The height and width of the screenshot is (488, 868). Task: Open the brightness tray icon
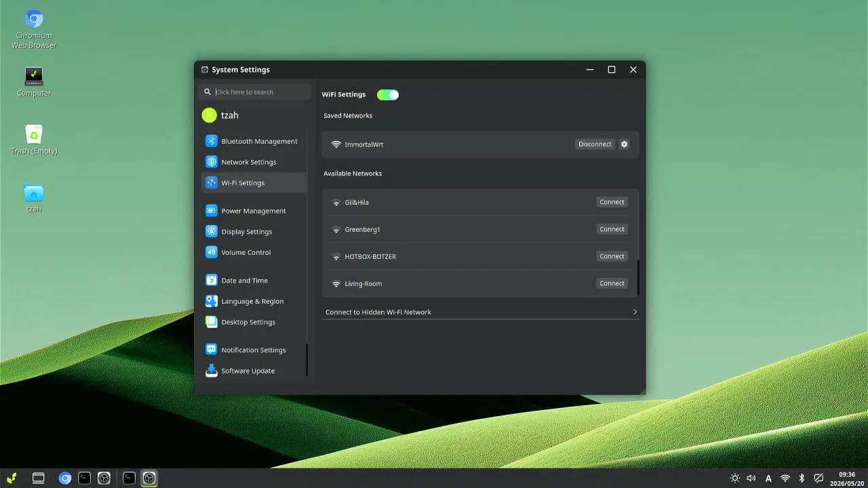[x=734, y=478]
